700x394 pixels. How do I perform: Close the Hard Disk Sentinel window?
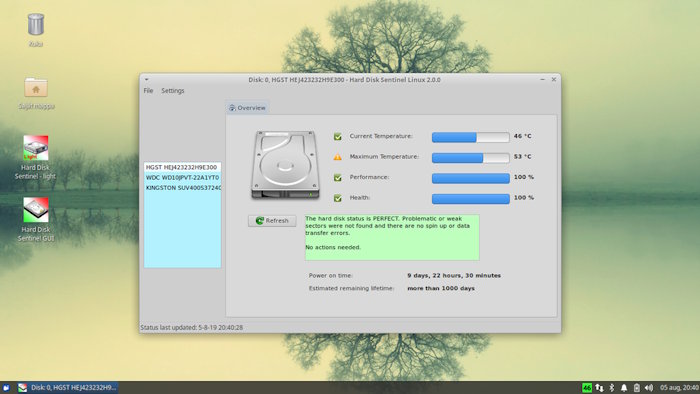pyautogui.click(x=554, y=79)
